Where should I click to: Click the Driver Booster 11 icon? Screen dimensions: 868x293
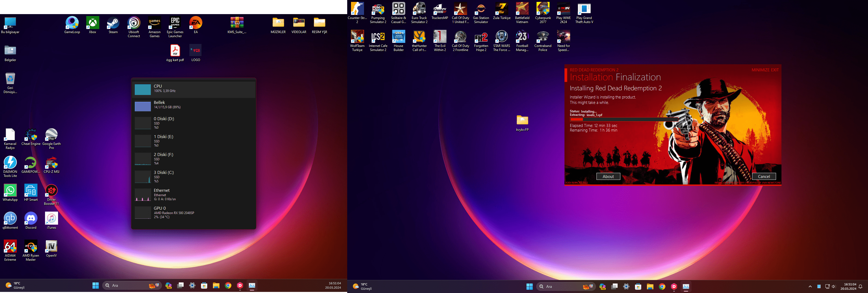[51, 195]
